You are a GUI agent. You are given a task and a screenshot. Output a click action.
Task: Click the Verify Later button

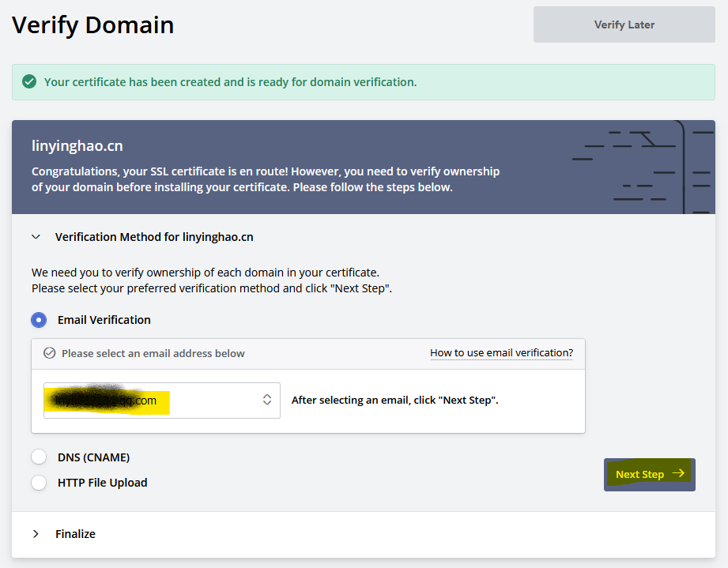[624, 24]
